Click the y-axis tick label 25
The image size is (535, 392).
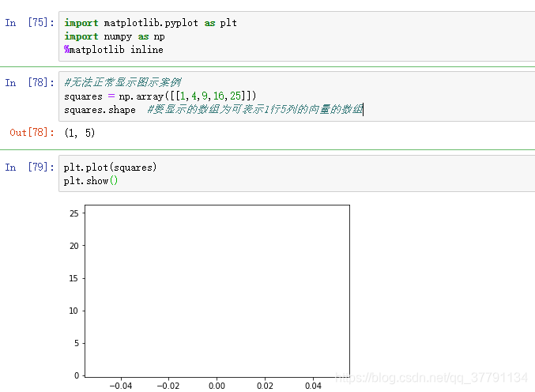(x=74, y=213)
